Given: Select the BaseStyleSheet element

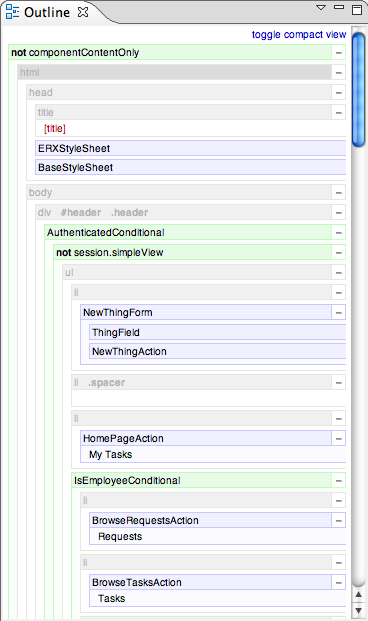Looking at the screenshot, I should click(x=191, y=167).
